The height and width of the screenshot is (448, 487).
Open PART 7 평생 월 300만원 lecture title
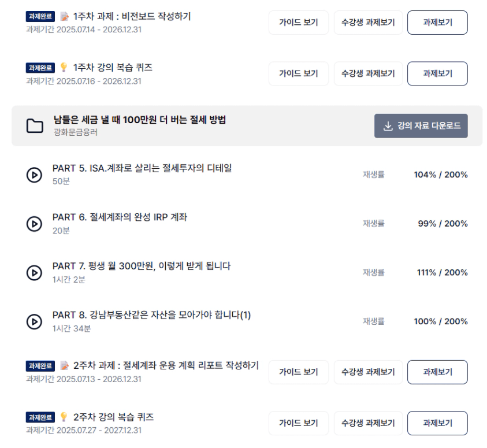142,266
